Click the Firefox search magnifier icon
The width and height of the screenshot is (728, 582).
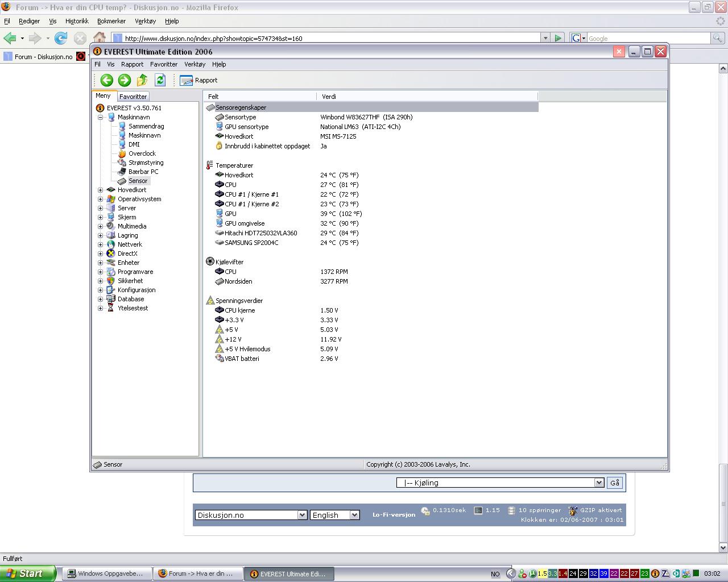pos(718,38)
